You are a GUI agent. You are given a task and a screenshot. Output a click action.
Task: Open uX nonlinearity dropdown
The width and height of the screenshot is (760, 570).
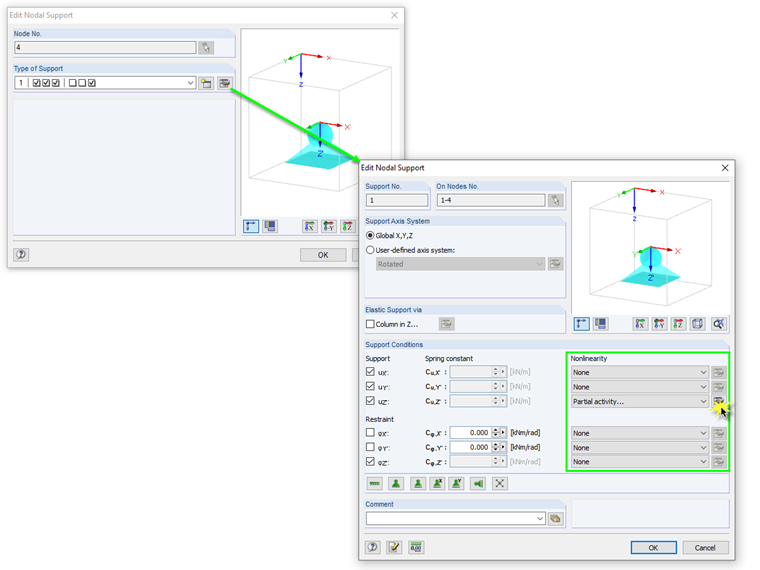[703, 372]
